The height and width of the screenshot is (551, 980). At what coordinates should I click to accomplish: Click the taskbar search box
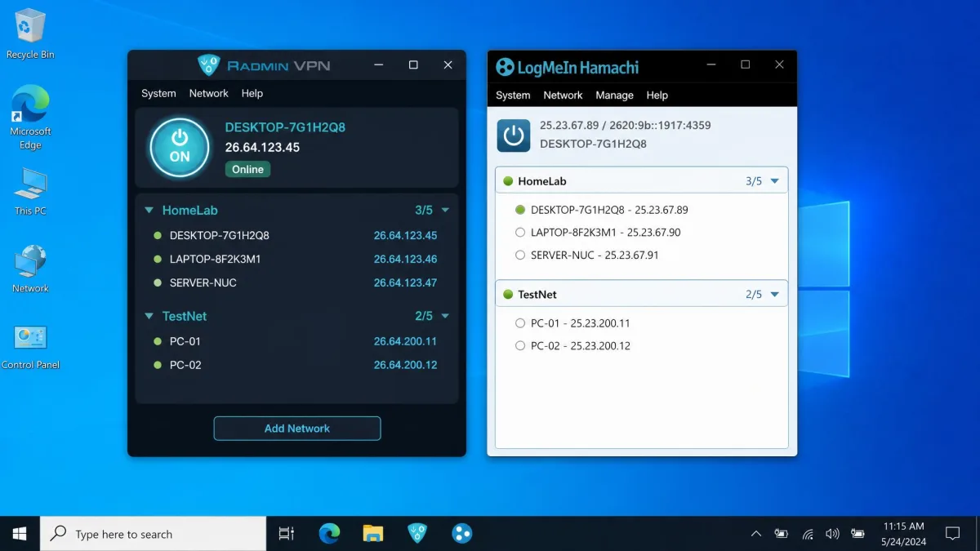click(153, 534)
